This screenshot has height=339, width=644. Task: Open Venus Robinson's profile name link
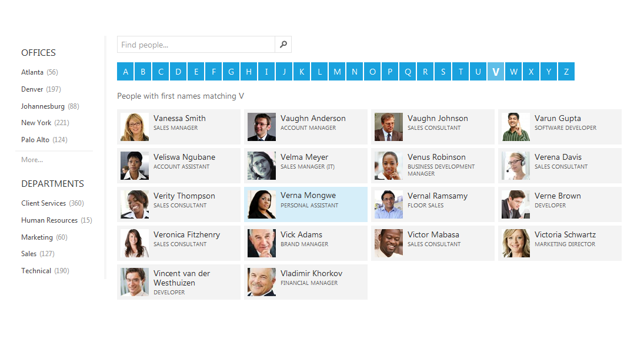point(436,157)
